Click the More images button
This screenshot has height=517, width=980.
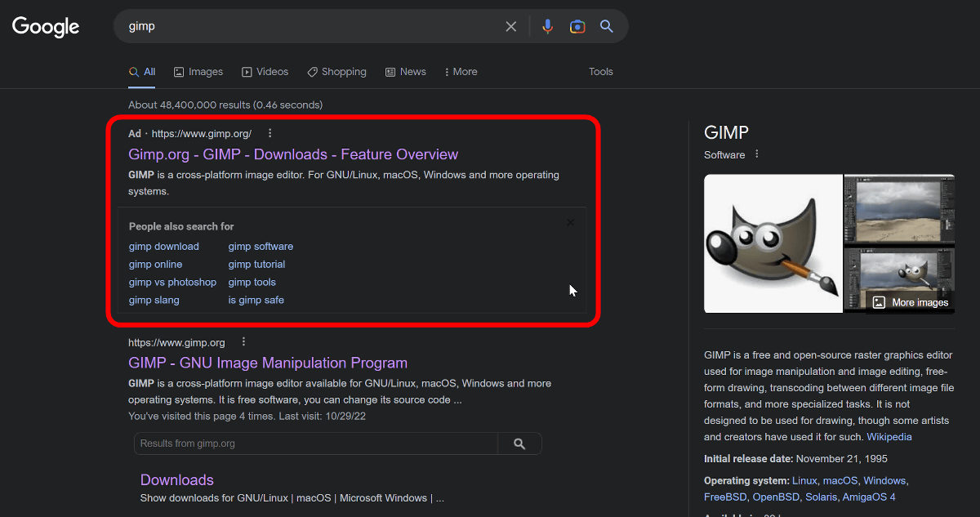coord(911,302)
